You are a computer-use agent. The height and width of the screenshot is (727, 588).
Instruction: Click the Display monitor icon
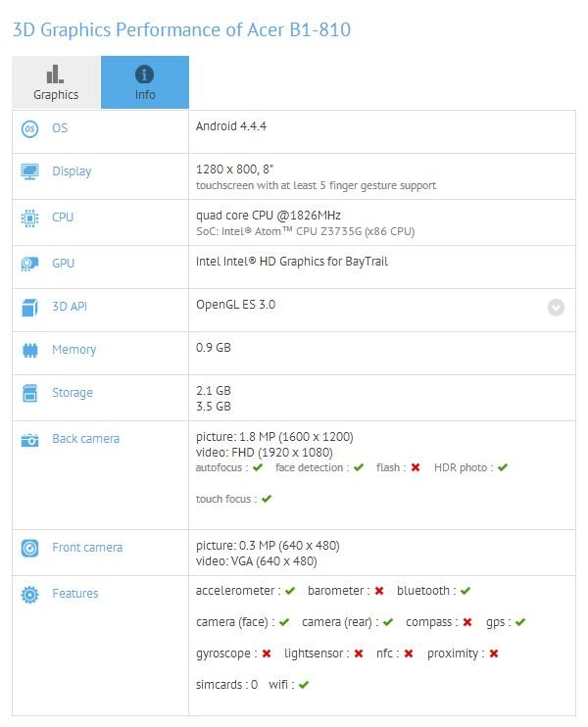30,171
